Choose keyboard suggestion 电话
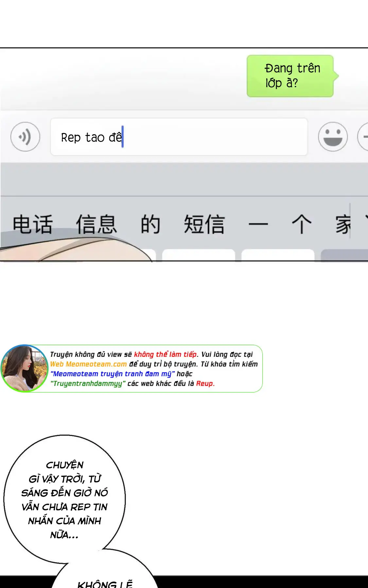 coord(32,224)
